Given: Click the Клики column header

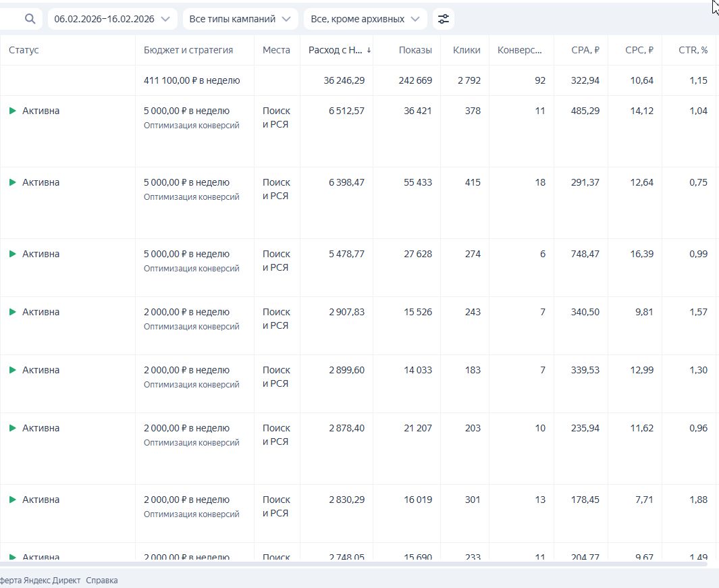Looking at the screenshot, I should point(467,50).
